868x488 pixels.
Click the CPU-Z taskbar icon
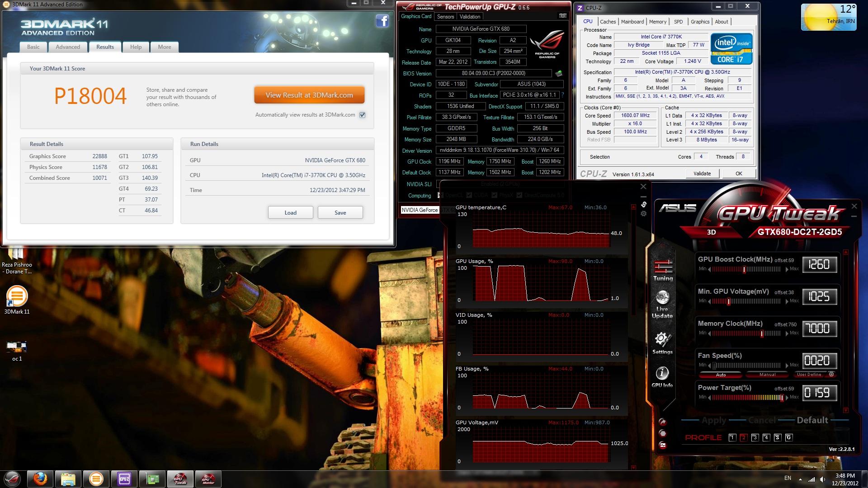point(124,479)
